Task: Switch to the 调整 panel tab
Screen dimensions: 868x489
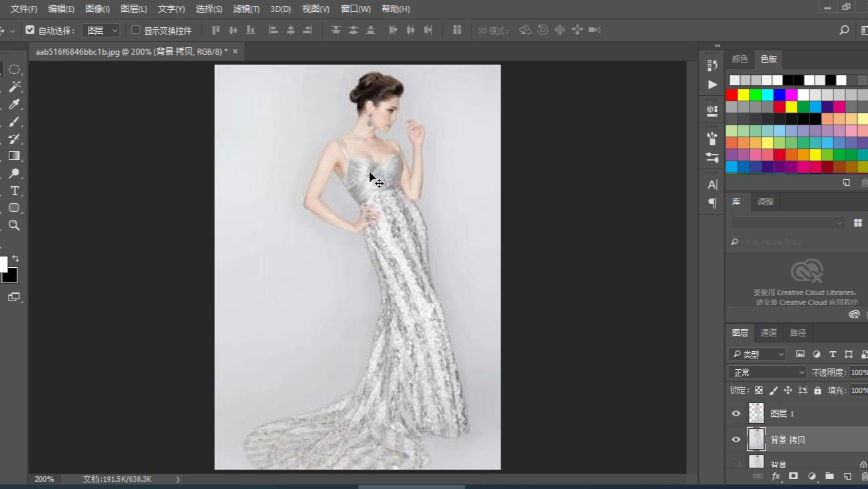Action: [x=765, y=202]
